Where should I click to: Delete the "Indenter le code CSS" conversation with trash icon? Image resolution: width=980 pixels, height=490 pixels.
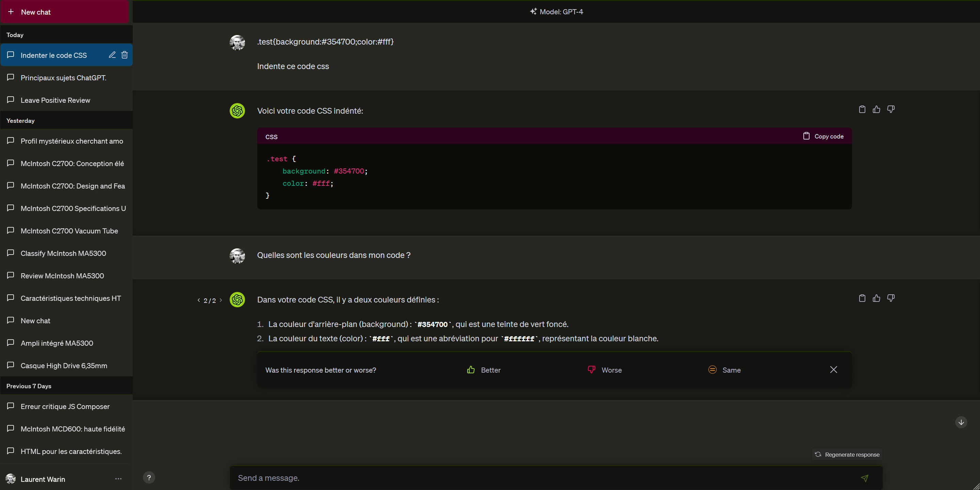tap(124, 55)
